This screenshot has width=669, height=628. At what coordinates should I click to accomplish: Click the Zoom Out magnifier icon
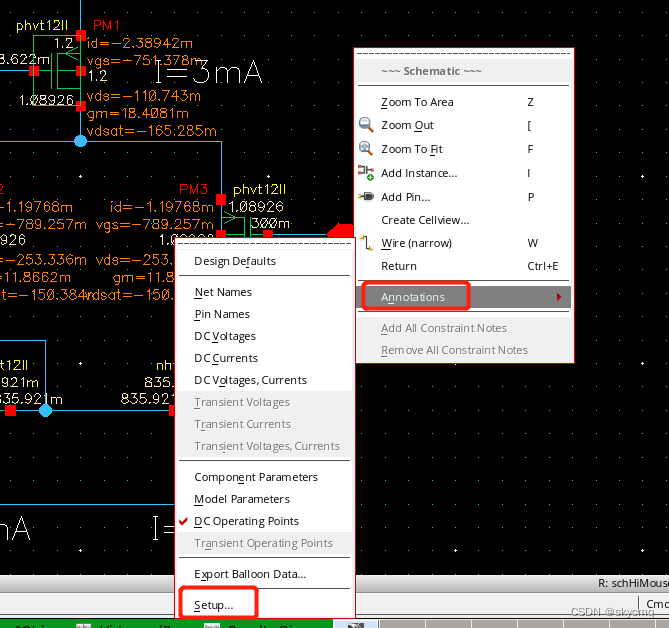click(x=366, y=125)
